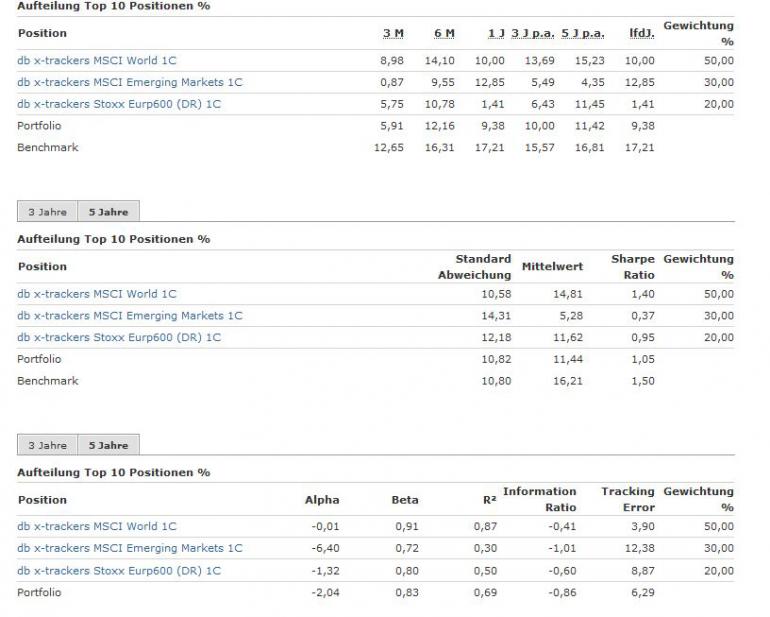Open MSCI Emerging Markets 1C in Sharpe Ratio table

130,316
